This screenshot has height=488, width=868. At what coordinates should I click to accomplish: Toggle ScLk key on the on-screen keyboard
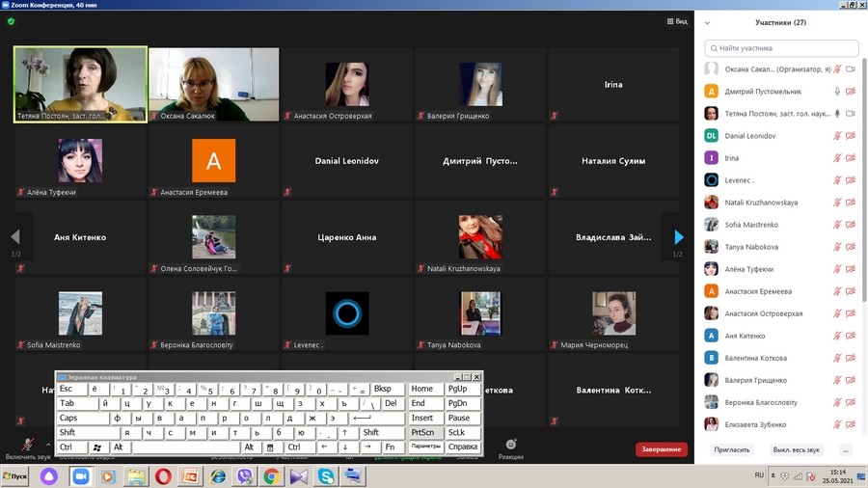pos(463,433)
